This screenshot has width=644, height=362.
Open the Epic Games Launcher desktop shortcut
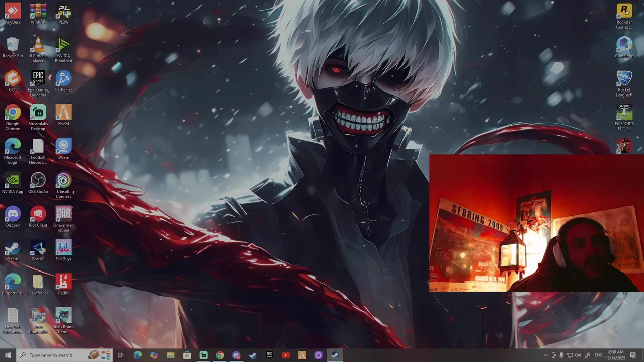point(38,83)
